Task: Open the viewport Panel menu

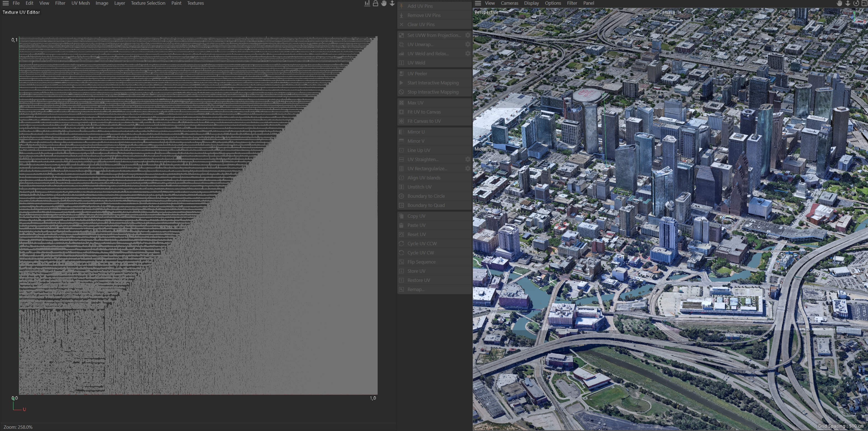Action: point(588,3)
